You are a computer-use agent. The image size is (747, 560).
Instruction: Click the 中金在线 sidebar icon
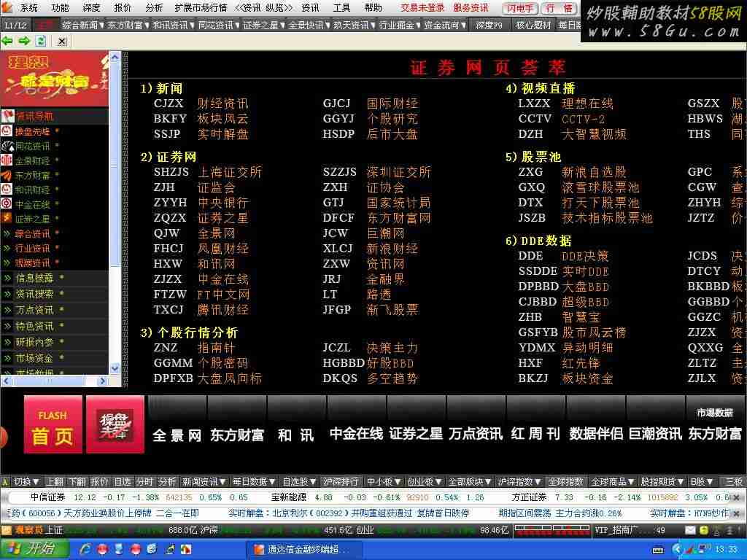click(7, 204)
